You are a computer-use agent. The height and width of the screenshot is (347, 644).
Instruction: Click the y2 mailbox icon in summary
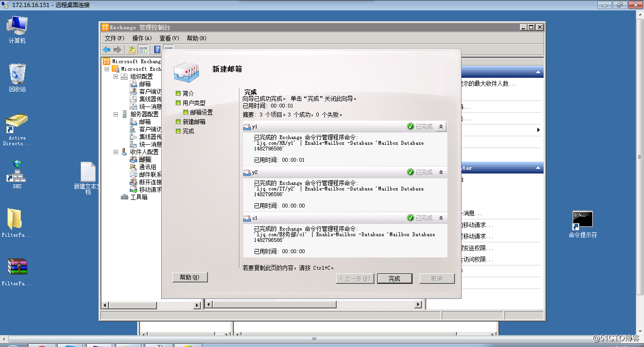click(247, 173)
